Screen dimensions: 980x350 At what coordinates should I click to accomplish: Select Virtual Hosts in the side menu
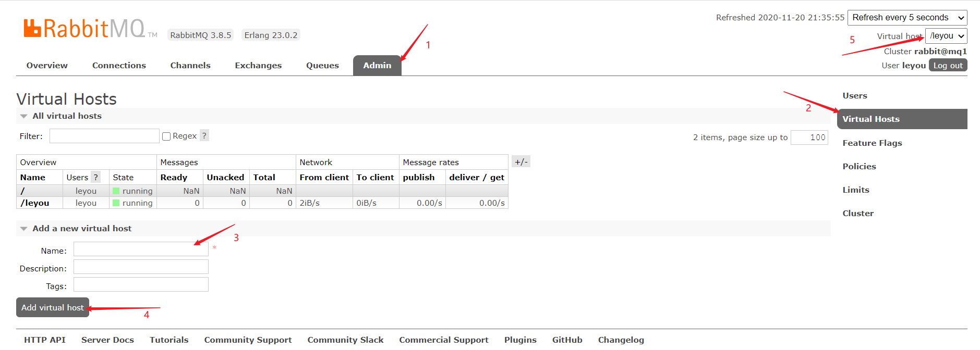point(902,119)
